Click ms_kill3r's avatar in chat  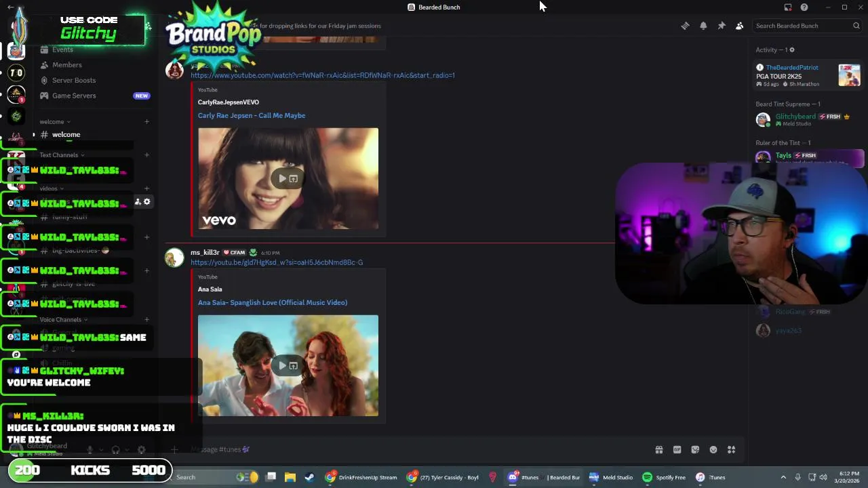[x=174, y=258]
